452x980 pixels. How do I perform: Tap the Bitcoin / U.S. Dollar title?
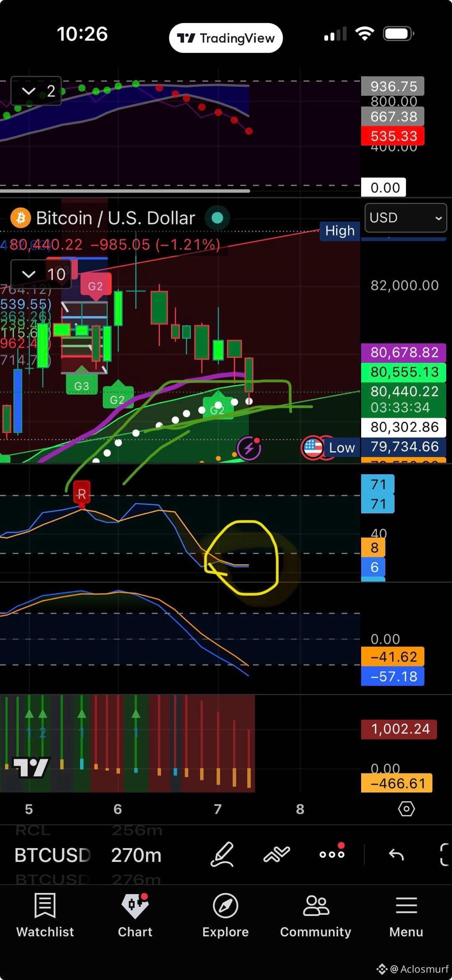pyautogui.click(x=116, y=218)
